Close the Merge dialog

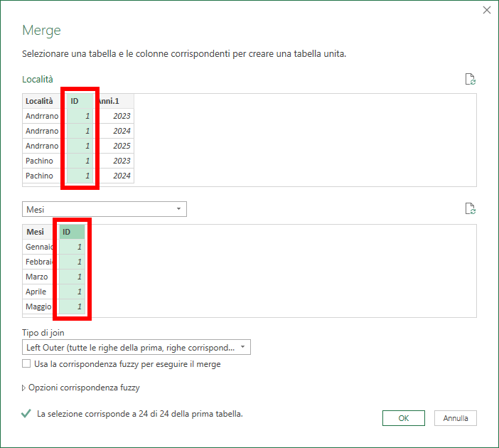487,10
